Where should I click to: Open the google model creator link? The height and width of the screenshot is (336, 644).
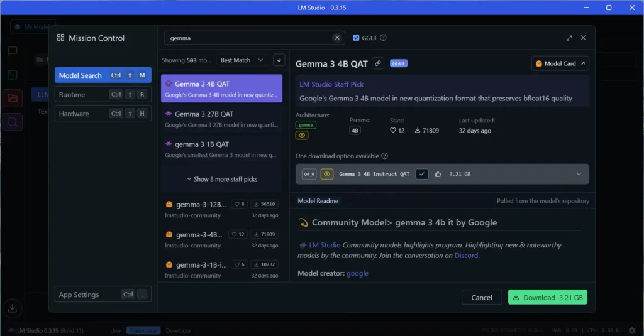click(357, 273)
